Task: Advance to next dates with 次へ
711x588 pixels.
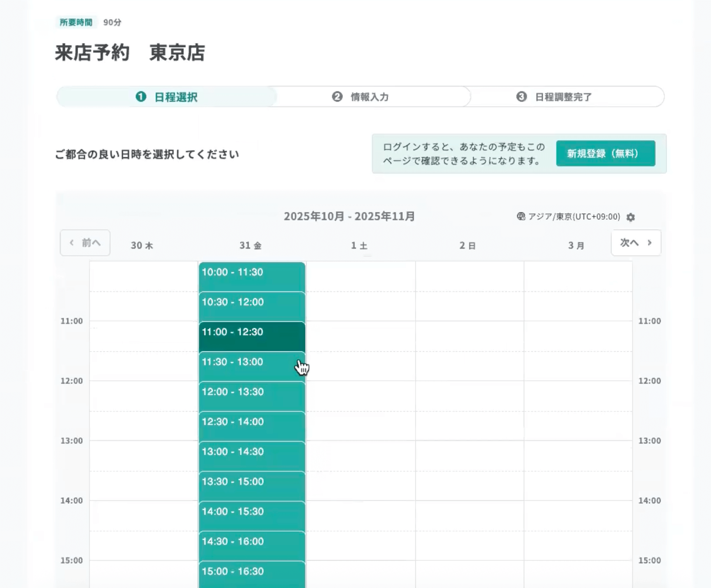Action: click(636, 243)
